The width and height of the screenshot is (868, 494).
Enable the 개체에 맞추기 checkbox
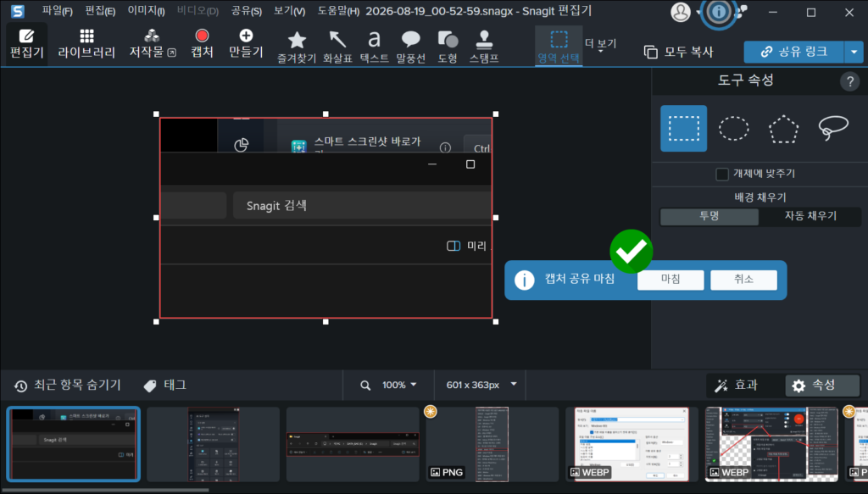pyautogui.click(x=722, y=175)
